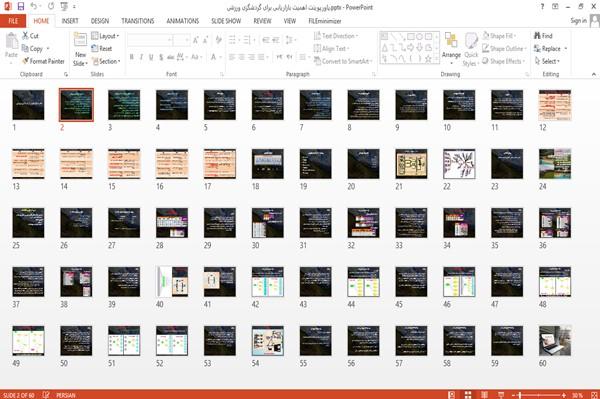This screenshot has width=600, height=399.
Task: Open Shape Outline options
Action: tap(505, 48)
